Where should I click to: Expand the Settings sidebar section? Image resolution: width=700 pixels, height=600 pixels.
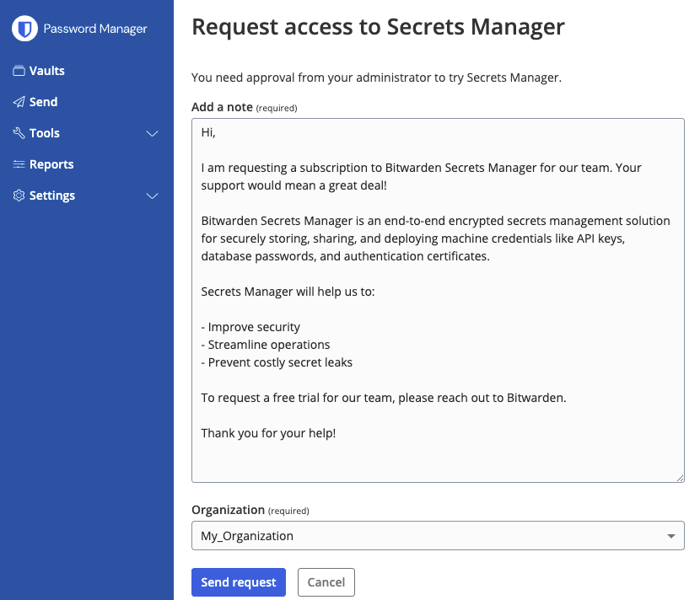coord(152,196)
